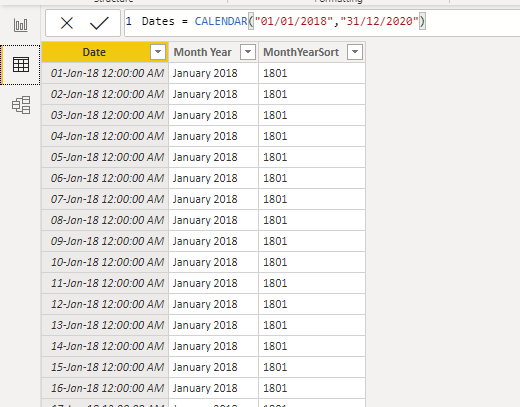The image size is (520, 407).
Task: Click the CALENDAR function name in formula
Action: coord(221,21)
